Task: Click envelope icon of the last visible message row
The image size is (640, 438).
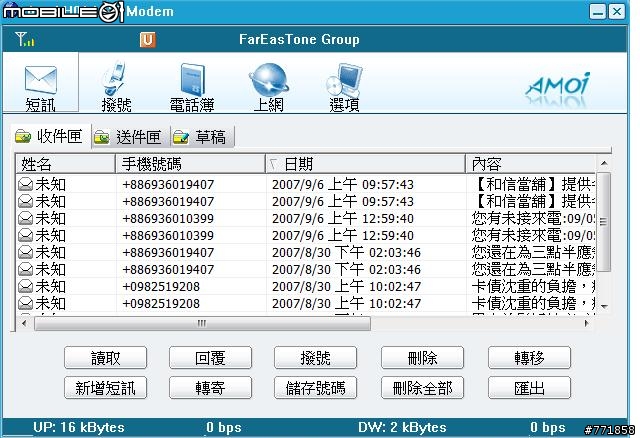Action: [25, 304]
